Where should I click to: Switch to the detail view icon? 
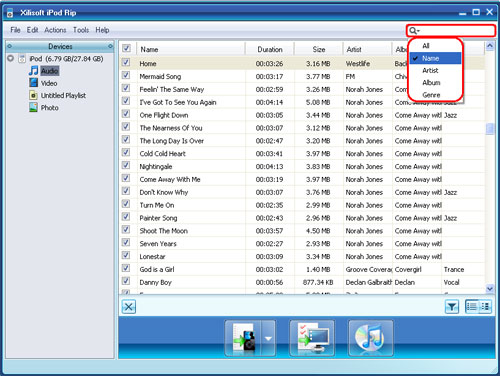485,306
